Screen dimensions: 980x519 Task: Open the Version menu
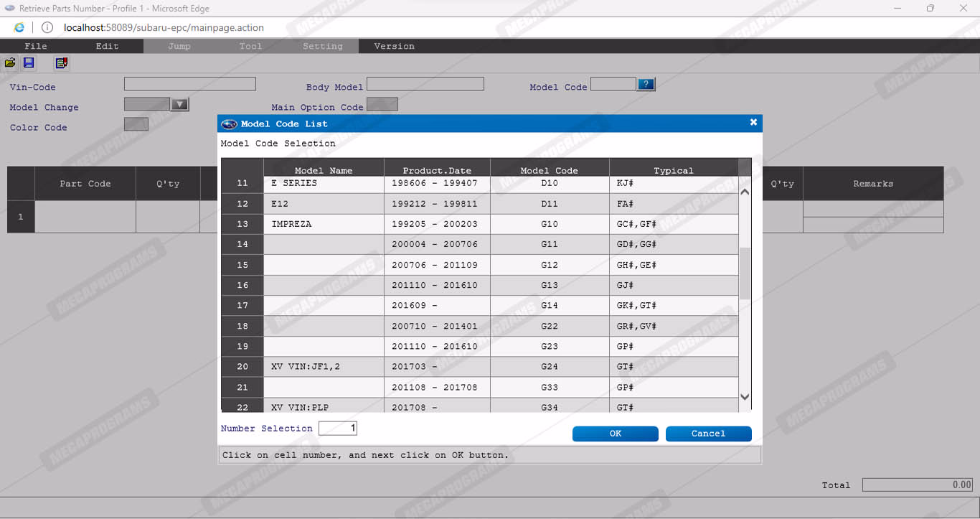click(x=395, y=46)
